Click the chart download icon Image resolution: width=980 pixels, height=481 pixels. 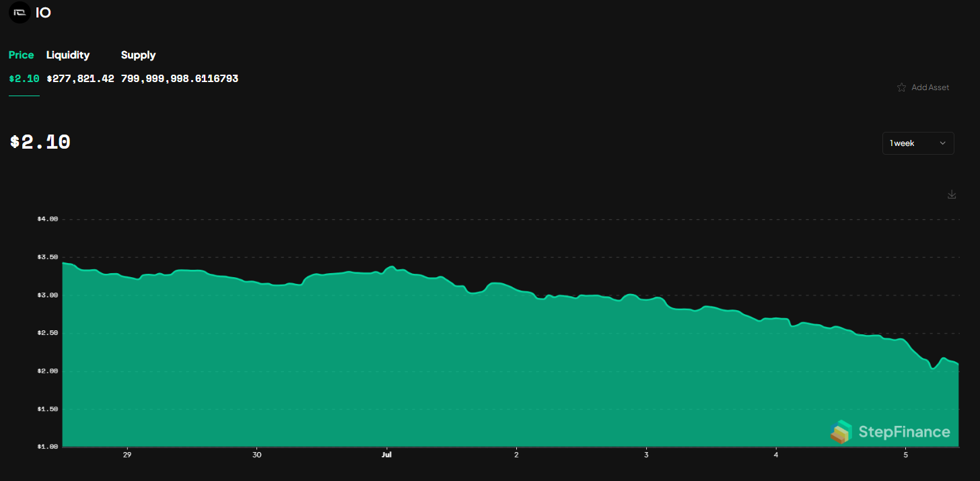coord(951,194)
